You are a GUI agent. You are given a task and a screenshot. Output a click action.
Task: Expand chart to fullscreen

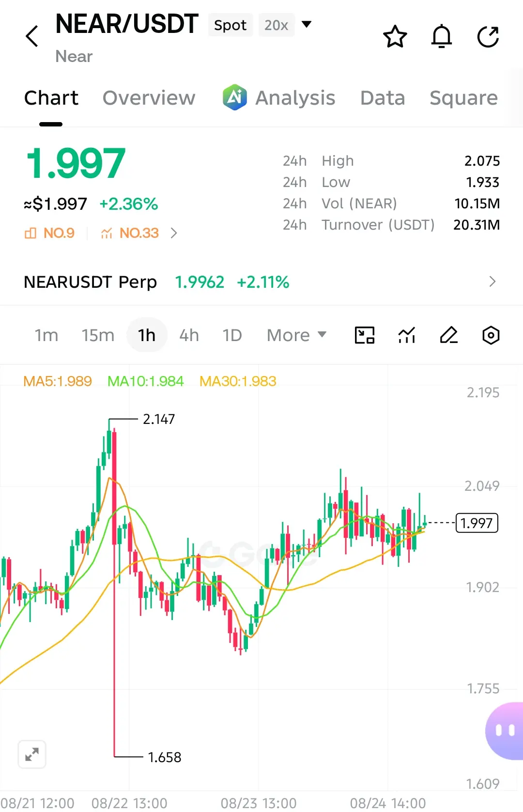click(x=32, y=754)
